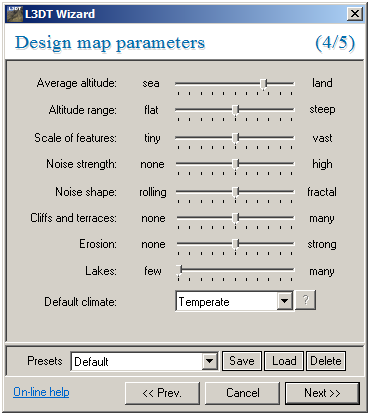The width and height of the screenshot is (369, 417).
Task: Click the Default presets field
Action: pyautogui.click(x=144, y=361)
